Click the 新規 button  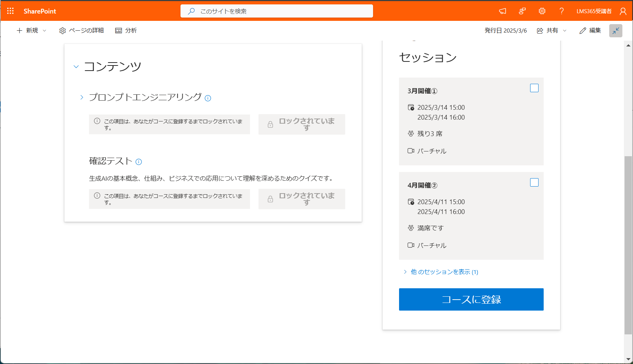click(27, 30)
